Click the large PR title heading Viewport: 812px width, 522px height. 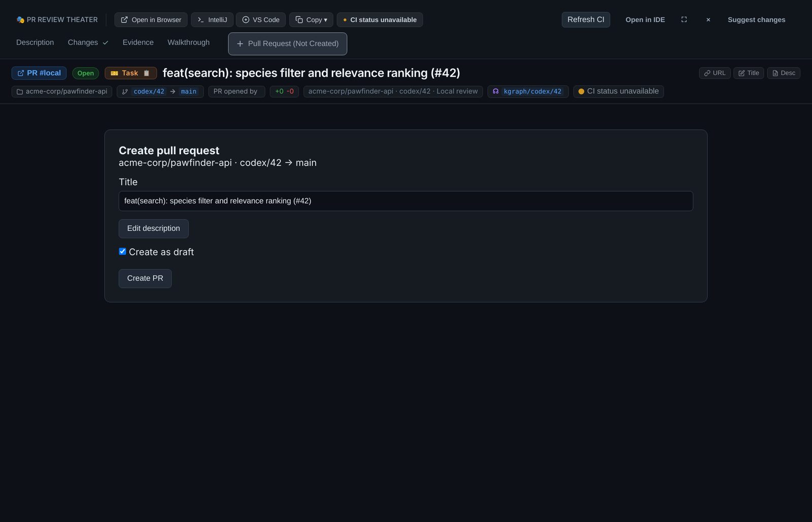tap(311, 73)
